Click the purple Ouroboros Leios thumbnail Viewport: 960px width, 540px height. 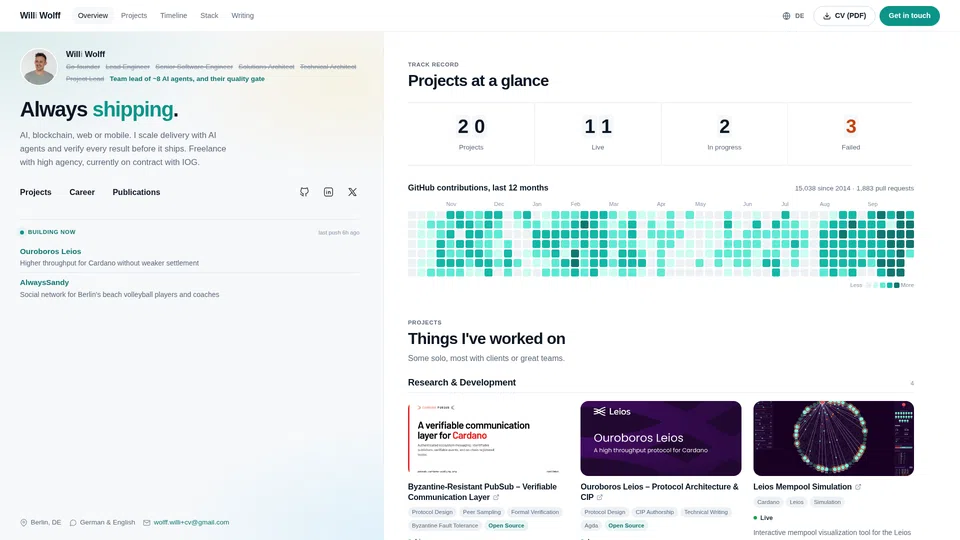(661, 438)
